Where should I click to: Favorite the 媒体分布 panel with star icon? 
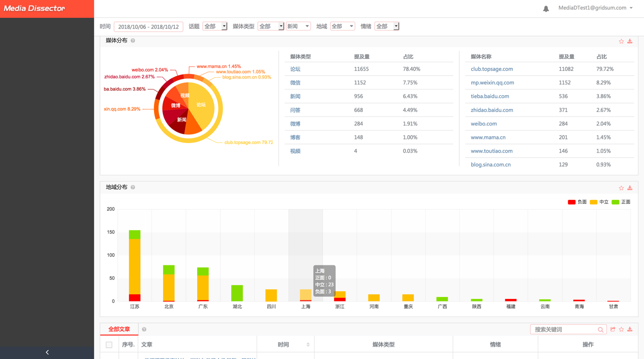pyautogui.click(x=621, y=41)
